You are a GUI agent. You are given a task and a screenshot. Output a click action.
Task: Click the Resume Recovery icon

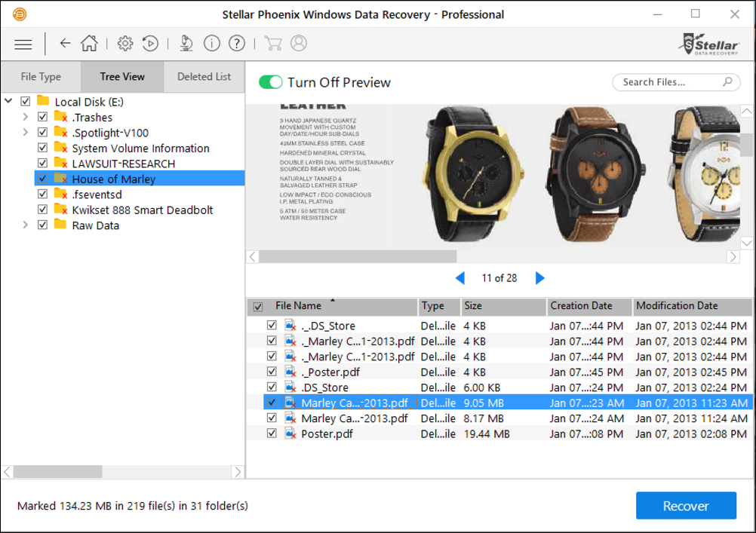click(x=150, y=43)
